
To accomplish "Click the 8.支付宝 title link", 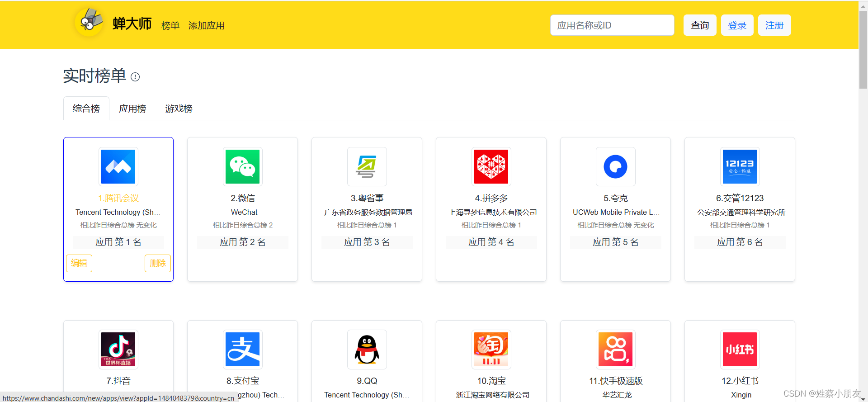I will coord(243,381).
